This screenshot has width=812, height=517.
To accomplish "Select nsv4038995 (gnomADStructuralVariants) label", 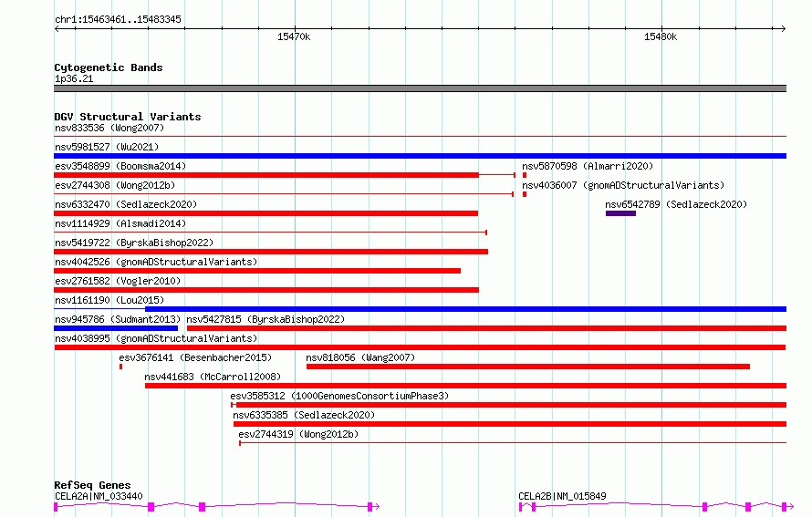I will pyautogui.click(x=156, y=338).
